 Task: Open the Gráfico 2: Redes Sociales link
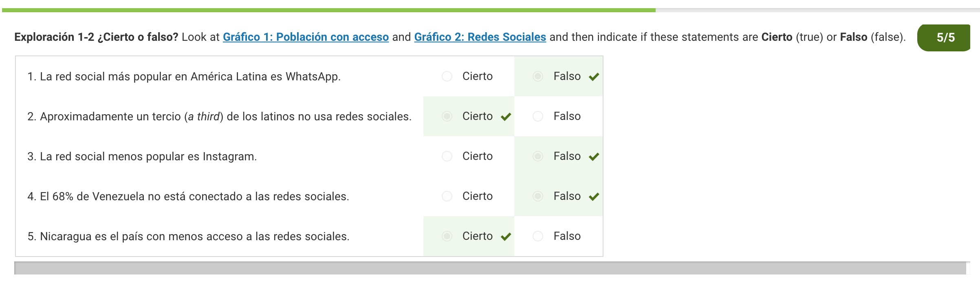coord(480,37)
